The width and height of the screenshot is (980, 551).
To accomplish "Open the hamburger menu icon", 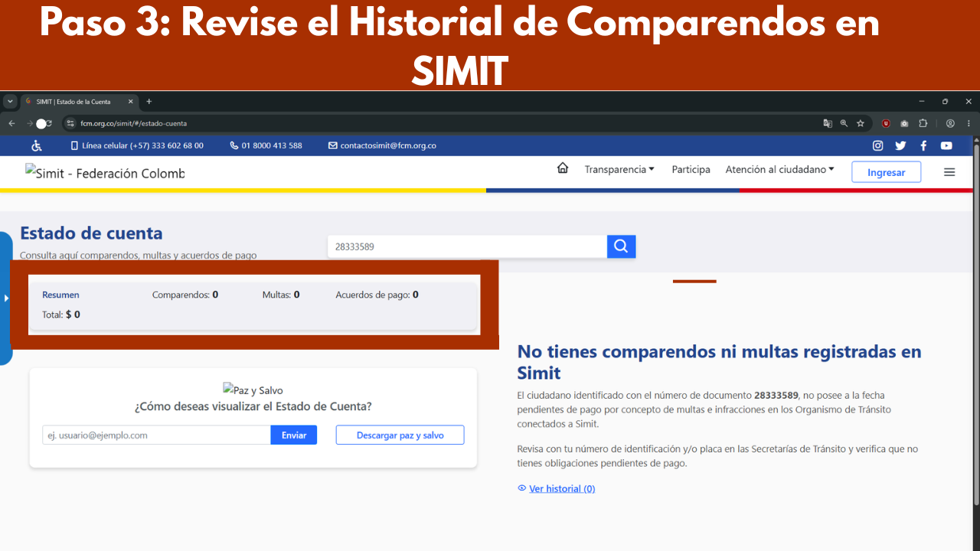I will pyautogui.click(x=949, y=172).
